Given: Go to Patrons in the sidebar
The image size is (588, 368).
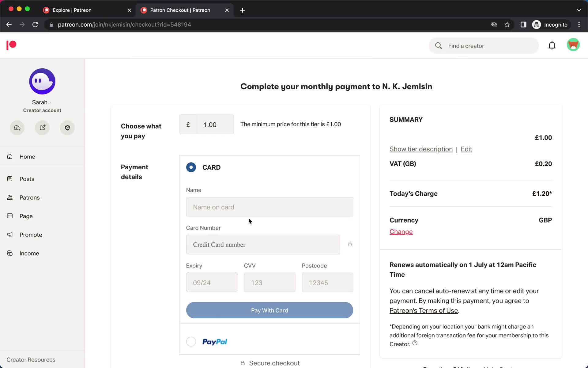Looking at the screenshot, I should click(42, 197).
